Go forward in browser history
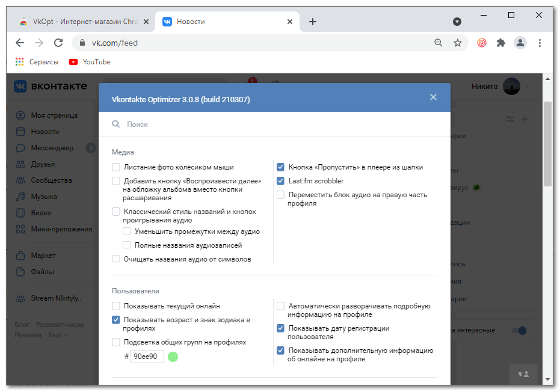The image size is (560, 392). [39, 43]
